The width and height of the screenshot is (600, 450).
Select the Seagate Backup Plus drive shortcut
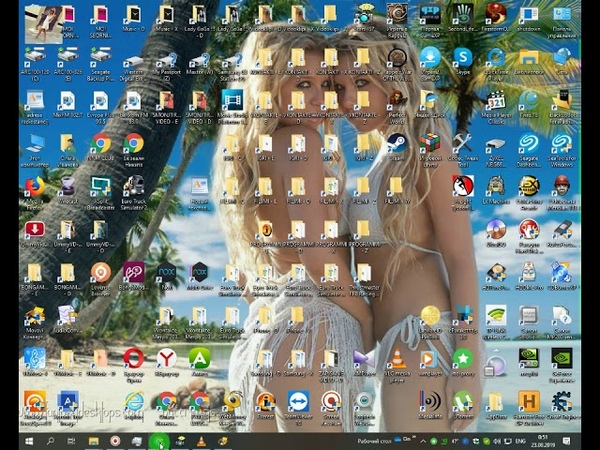pos(100,56)
